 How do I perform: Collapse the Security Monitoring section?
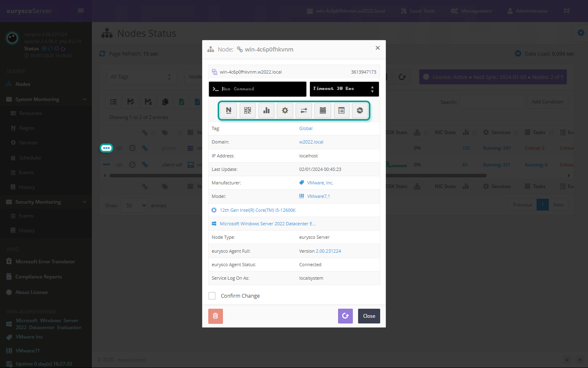coord(46,202)
